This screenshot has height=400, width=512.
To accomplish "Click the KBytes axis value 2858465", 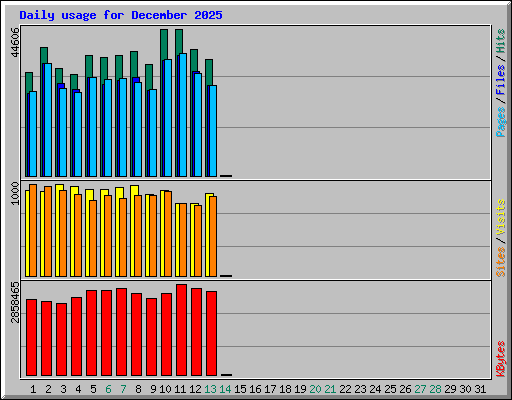I will pos(15,302).
